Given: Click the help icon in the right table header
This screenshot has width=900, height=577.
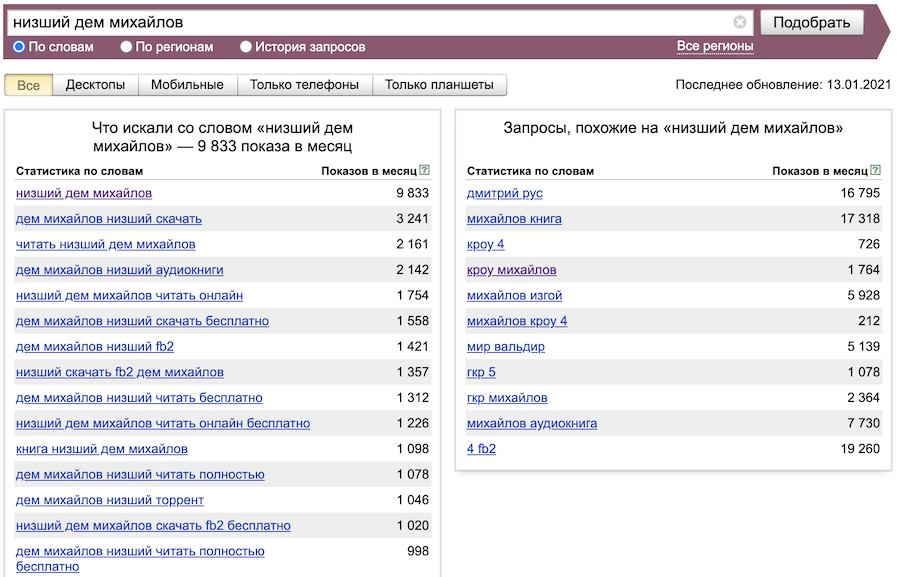Looking at the screenshot, I should tap(876, 171).
